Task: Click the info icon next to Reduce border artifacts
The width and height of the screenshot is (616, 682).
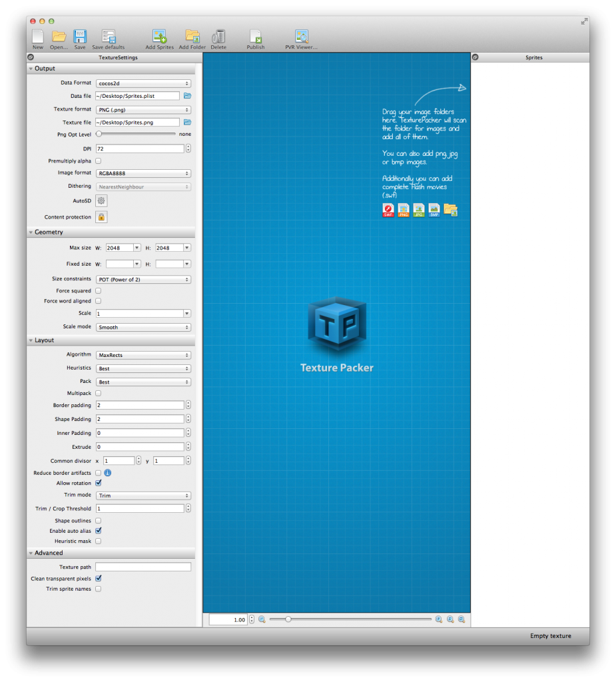Action: click(108, 473)
